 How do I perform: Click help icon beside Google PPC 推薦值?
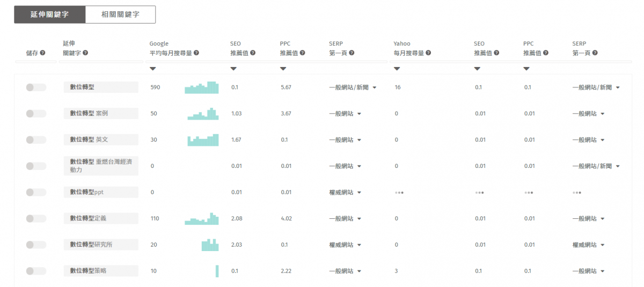[x=302, y=53]
